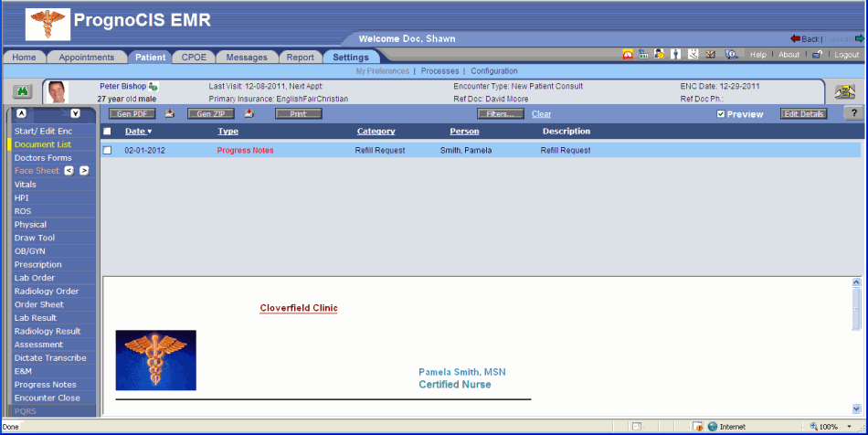Screen dimensions: 868x435
Task: Click the small icon next to Peter Bishop
Action: pos(153,86)
